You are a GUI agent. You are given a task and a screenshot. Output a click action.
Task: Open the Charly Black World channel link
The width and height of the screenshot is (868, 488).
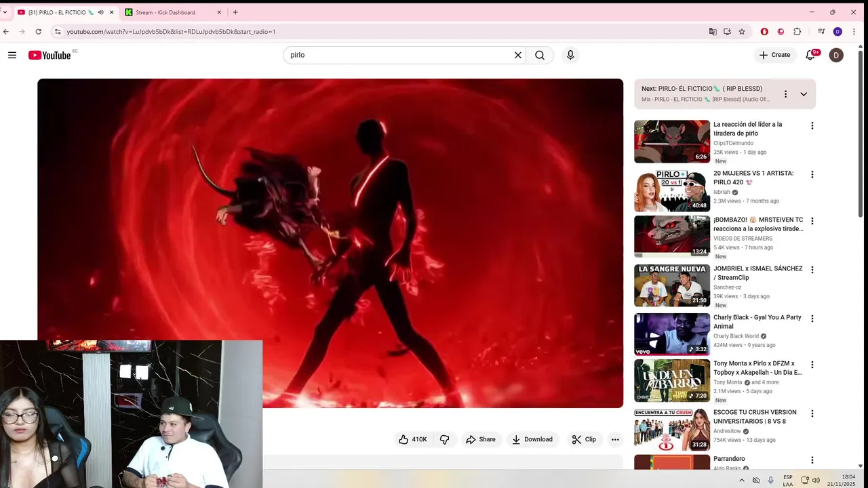coord(736,336)
